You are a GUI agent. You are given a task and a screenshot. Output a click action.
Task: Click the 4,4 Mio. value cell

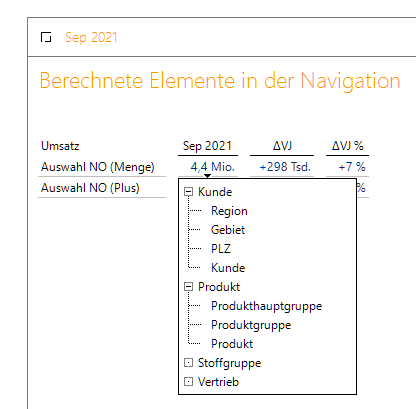click(213, 167)
